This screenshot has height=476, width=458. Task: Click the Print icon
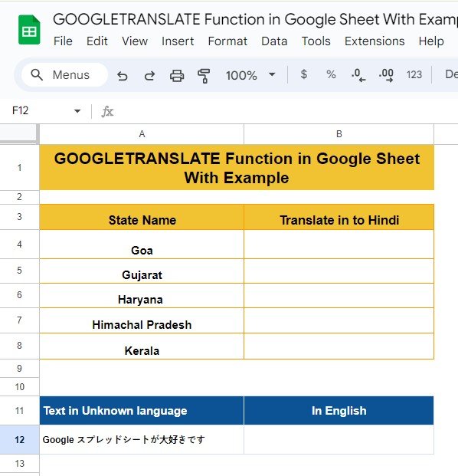[176, 75]
